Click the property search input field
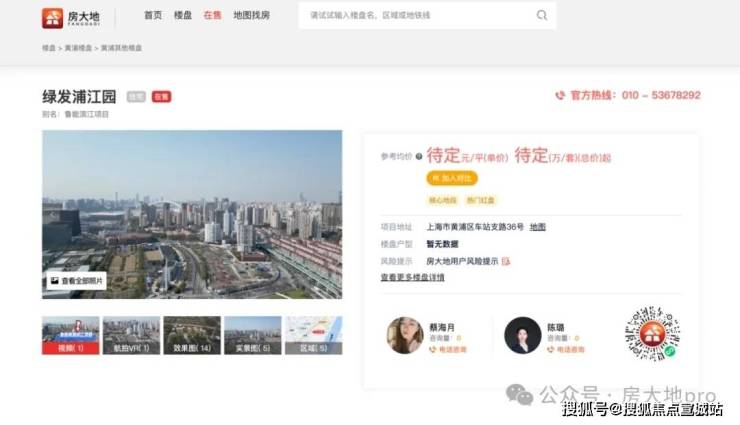The height and width of the screenshot is (425, 740). tap(415, 16)
